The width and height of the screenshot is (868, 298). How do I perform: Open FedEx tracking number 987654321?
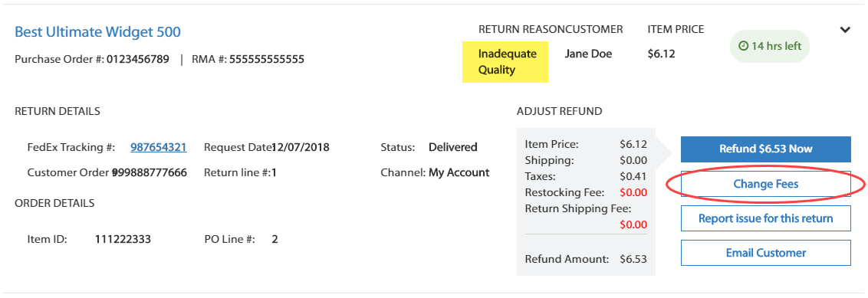pos(158,147)
